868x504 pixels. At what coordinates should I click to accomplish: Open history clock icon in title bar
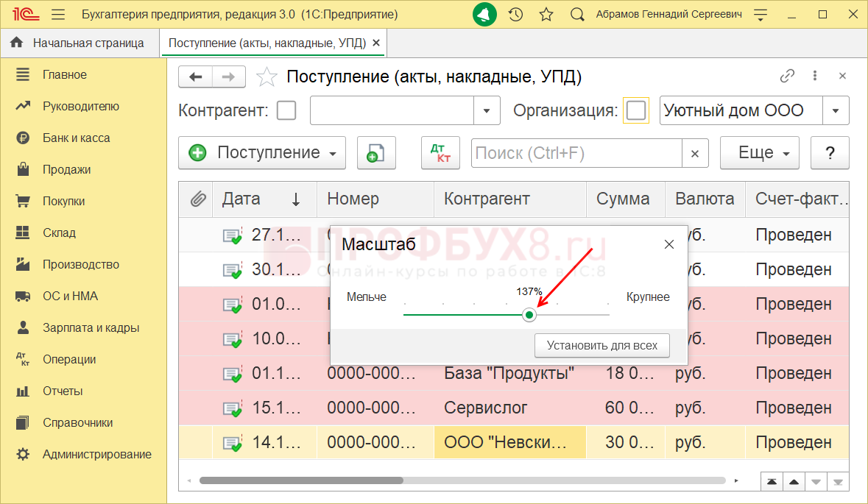point(516,15)
